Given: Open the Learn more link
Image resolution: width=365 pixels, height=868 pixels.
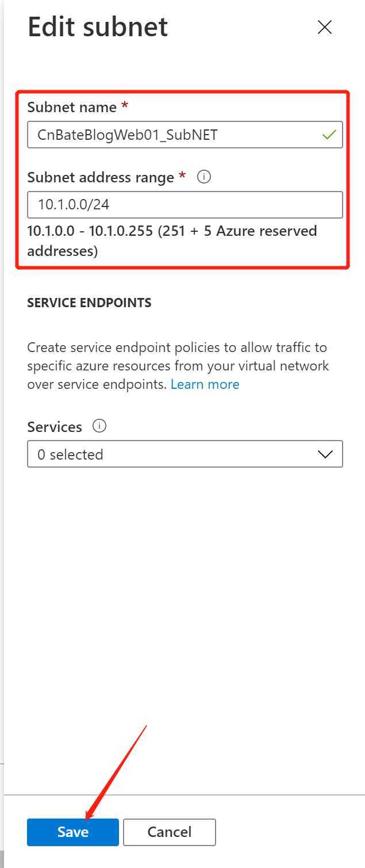Looking at the screenshot, I should tap(205, 384).
